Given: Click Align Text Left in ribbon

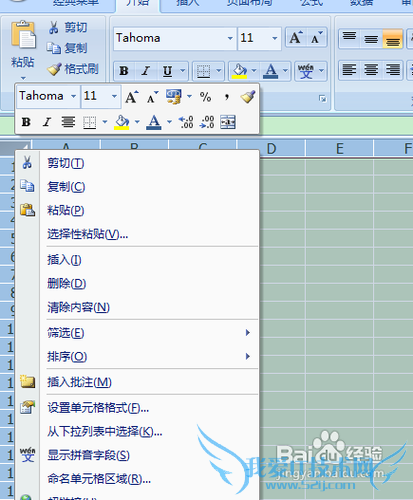Looking at the screenshot, I should coord(349,70).
